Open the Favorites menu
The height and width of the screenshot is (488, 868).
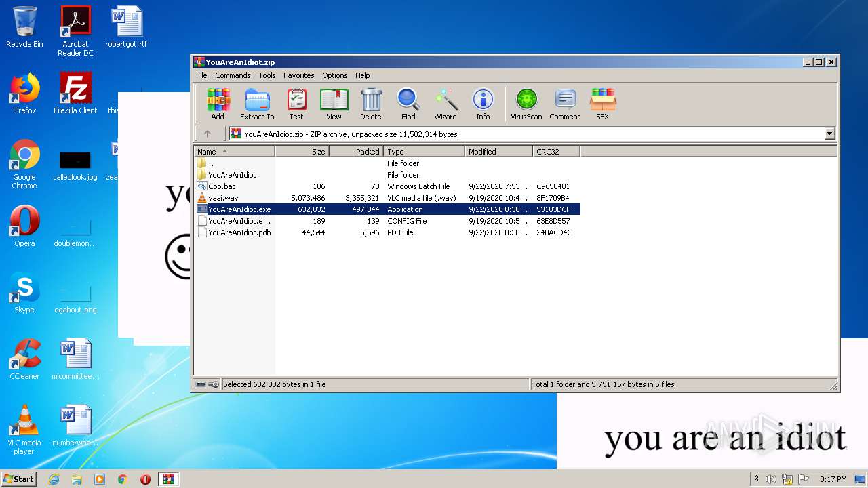point(298,75)
